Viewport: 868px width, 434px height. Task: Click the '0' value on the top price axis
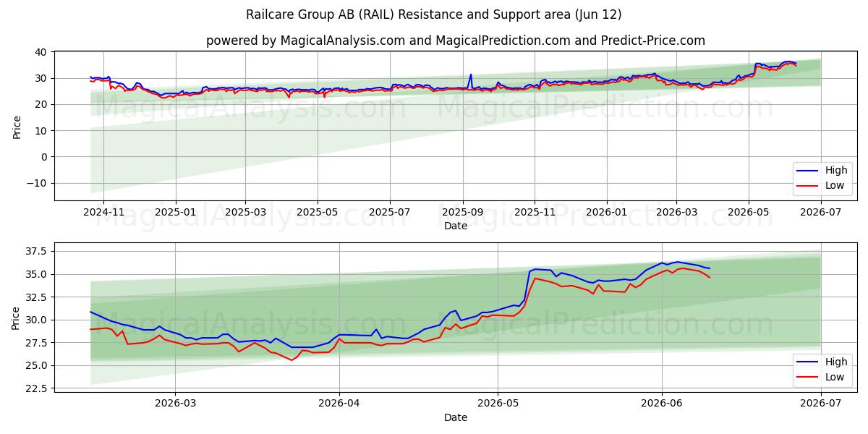click(44, 157)
